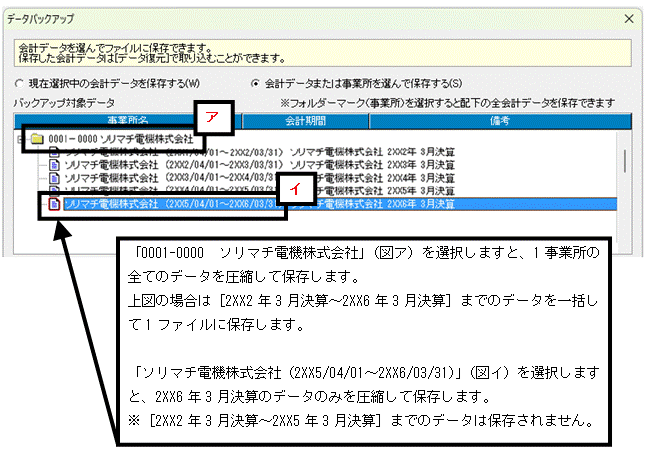Collapse the 0001-0000 ソリマチ電機株式会社 tree node
This screenshot has width=662, height=461.
tap(19, 139)
